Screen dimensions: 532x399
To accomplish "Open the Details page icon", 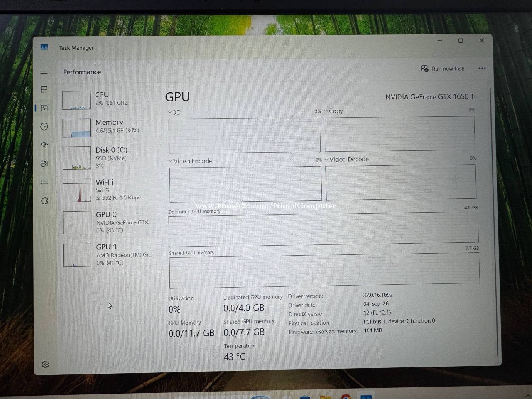I will pos(44,182).
